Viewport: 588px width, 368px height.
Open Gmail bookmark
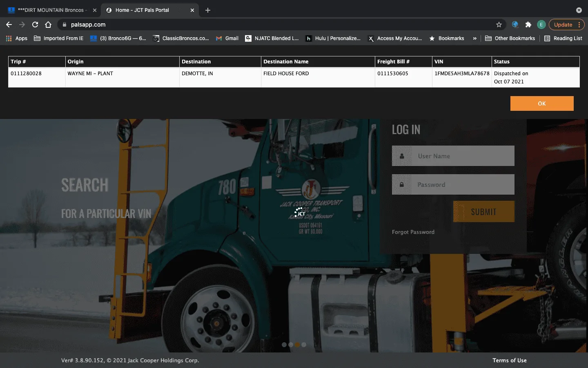tap(227, 38)
